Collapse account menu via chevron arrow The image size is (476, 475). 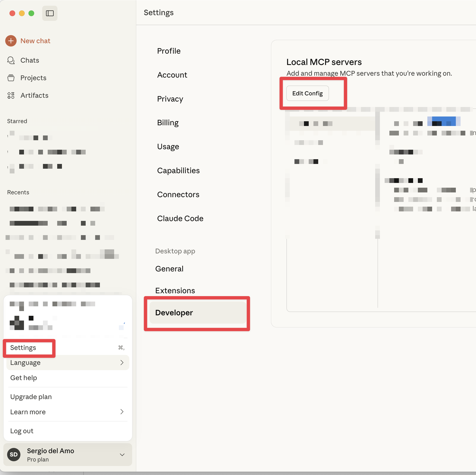tap(122, 455)
